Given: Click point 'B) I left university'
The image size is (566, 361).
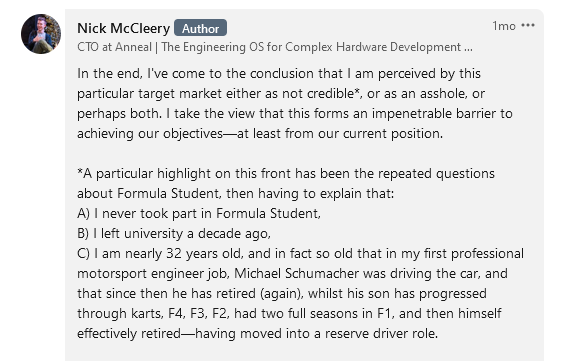Looking at the screenshot, I should (174, 234).
